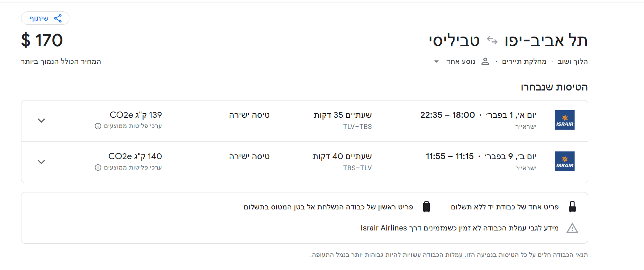Expand details of the TBS-TLV flight

pyautogui.click(x=41, y=162)
